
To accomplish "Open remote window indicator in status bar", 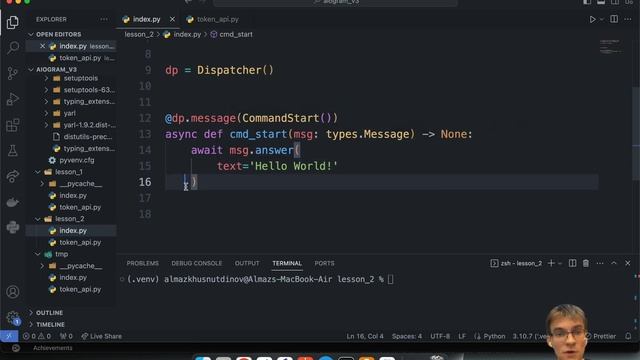I will point(9,336).
